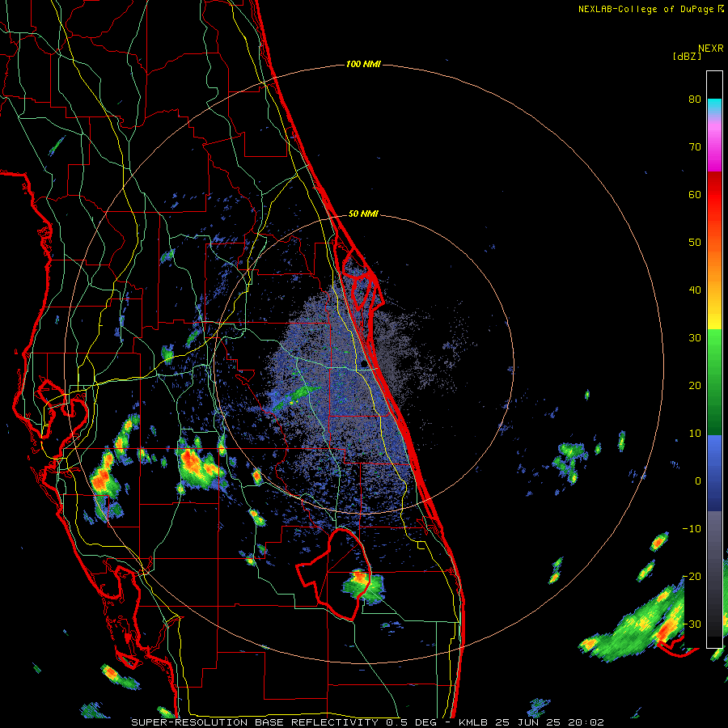Screen dimensions: 728x728
Task: Click the -20 value on the dBZ scale
Action: click(x=692, y=576)
